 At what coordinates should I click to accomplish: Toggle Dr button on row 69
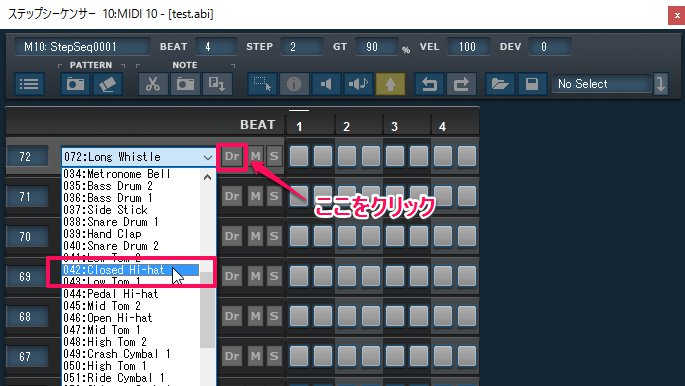(232, 276)
